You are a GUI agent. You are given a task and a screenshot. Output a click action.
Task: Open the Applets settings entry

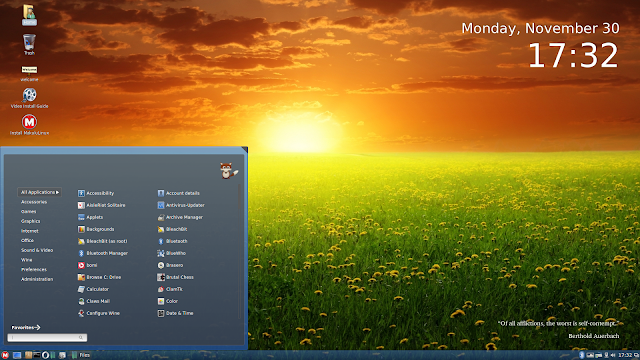coord(90,217)
